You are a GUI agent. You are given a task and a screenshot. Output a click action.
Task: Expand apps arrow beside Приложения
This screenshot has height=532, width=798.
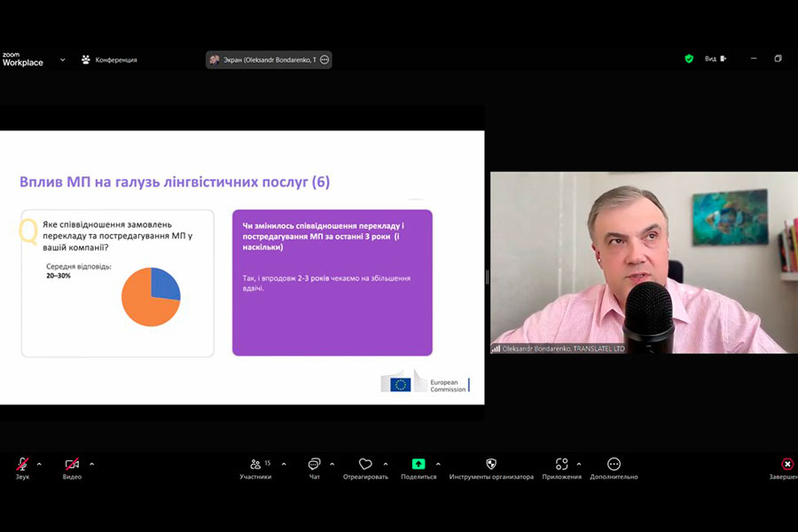[579, 464]
